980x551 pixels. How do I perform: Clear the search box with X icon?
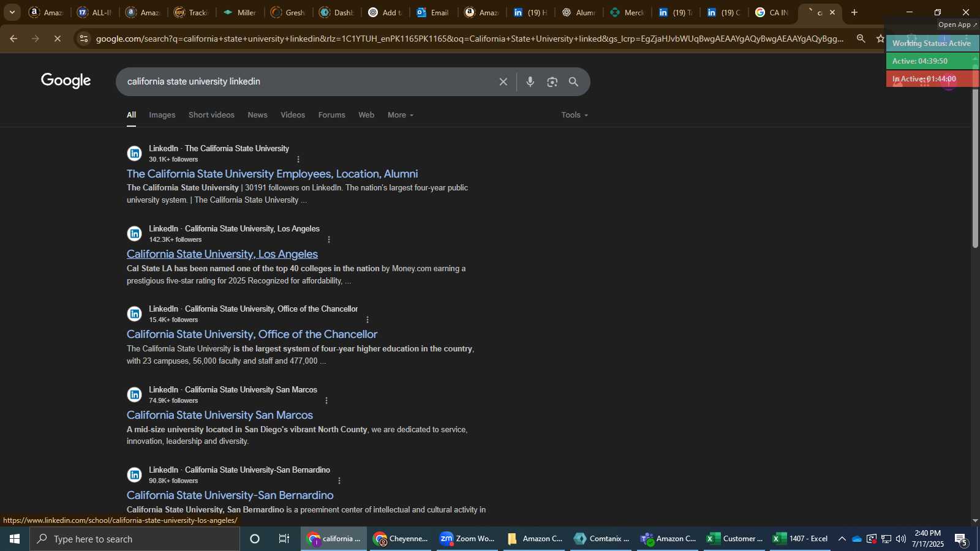(503, 81)
